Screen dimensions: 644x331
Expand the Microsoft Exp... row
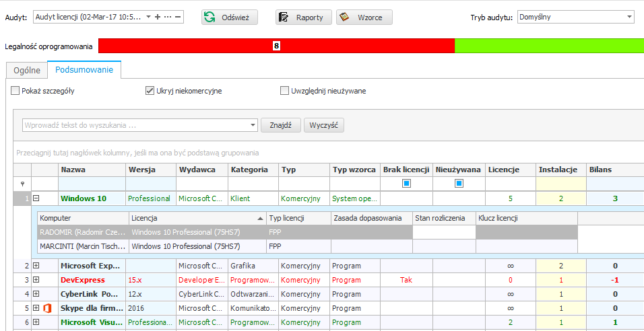coord(36,266)
